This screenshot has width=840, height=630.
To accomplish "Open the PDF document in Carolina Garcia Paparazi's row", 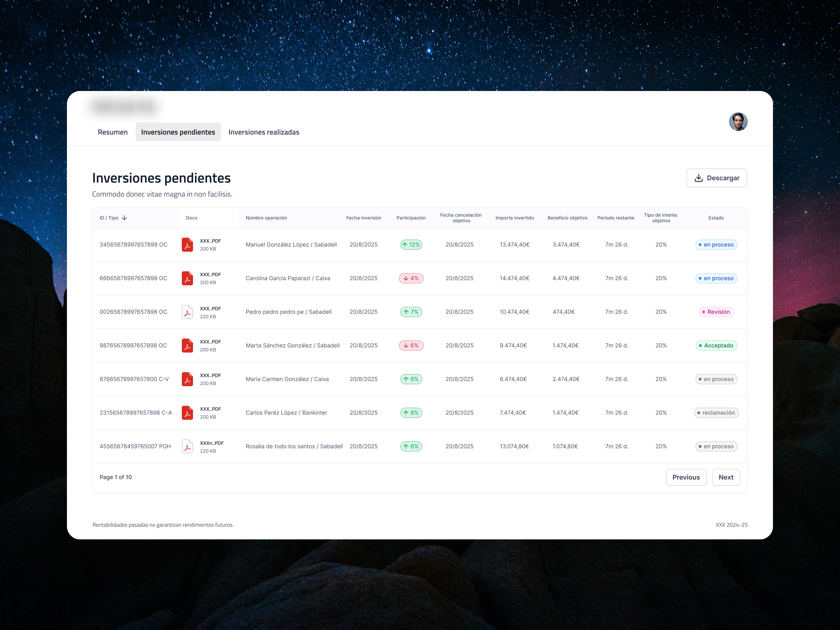I will pos(188,278).
